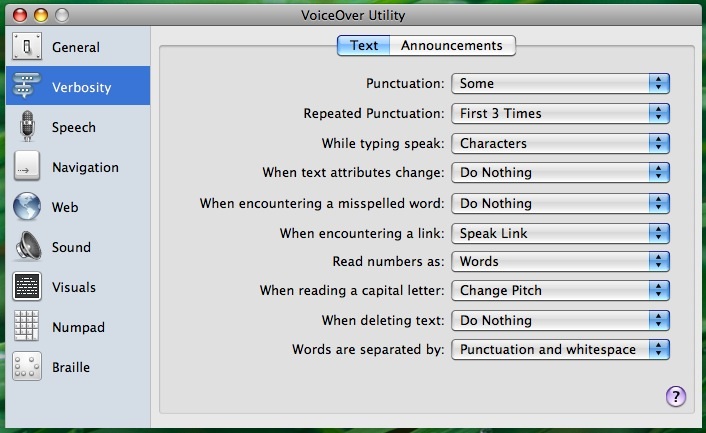706x433 pixels.
Task: Click the Navigation arrow key icon
Action: coord(27,166)
